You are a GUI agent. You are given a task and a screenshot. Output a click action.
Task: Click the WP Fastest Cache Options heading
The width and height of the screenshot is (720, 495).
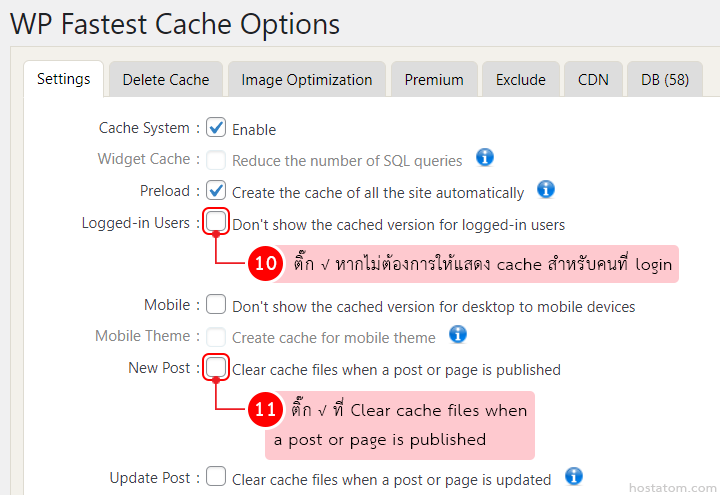click(175, 23)
